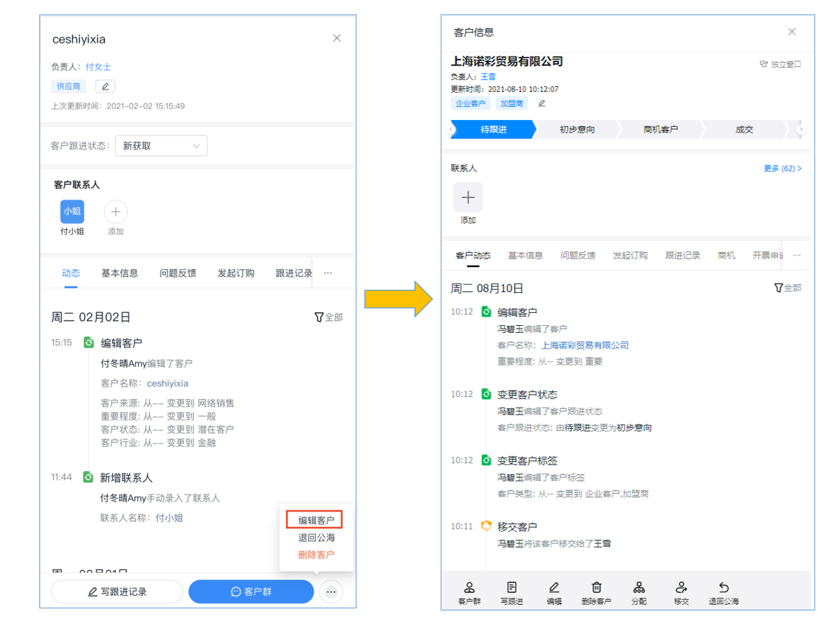Click the round more-options ellipsis button
The height and width of the screenshot is (618, 840).
click(x=332, y=592)
